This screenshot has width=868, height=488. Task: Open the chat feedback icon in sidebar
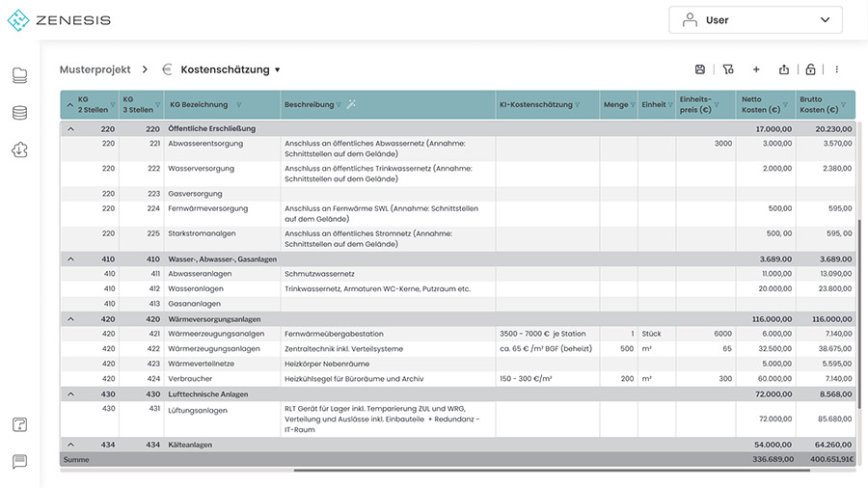coord(19,462)
